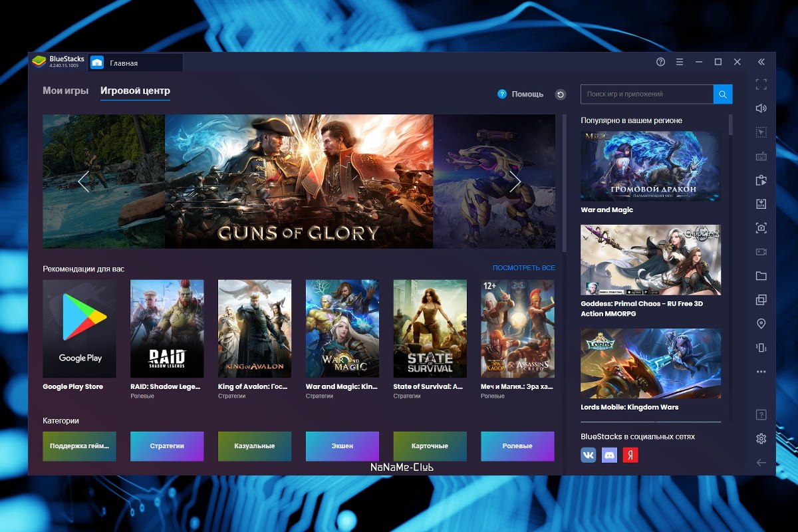Start the screen video recorder icon
This screenshot has height=532, width=798.
click(761, 252)
